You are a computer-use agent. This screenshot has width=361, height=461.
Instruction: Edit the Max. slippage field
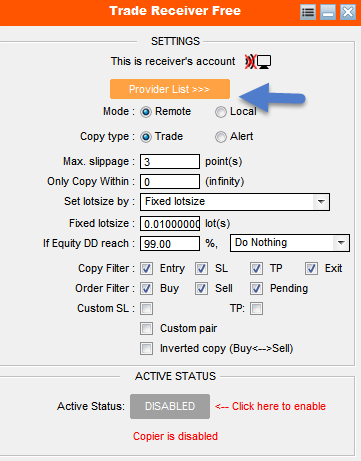(170, 162)
